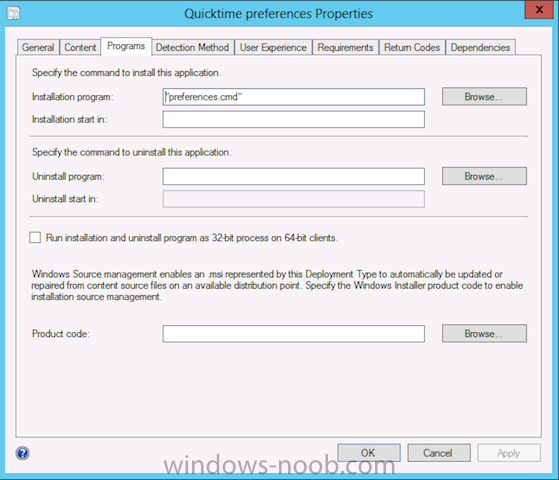Click the 'Installation start in:' label
Image resolution: width=559 pixels, height=480 pixels.
click(x=70, y=119)
